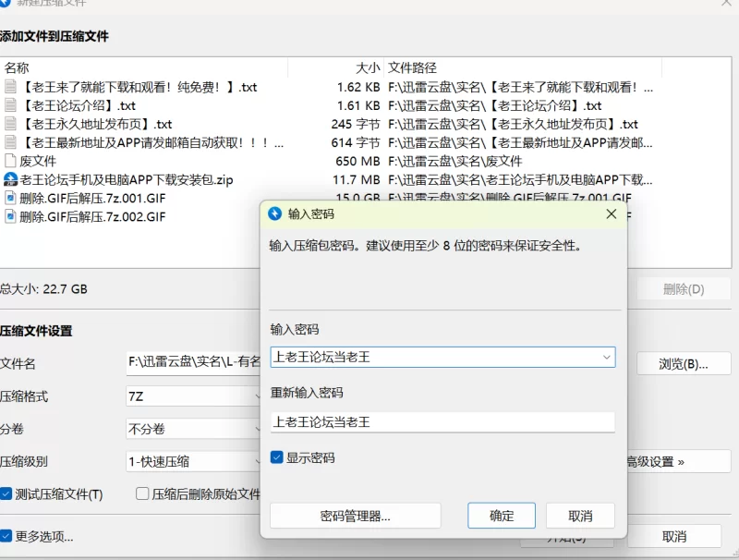This screenshot has height=560, width=739.
Task: Select the row 【老王论坛介绍】.txt
Action: pos(79,105)
